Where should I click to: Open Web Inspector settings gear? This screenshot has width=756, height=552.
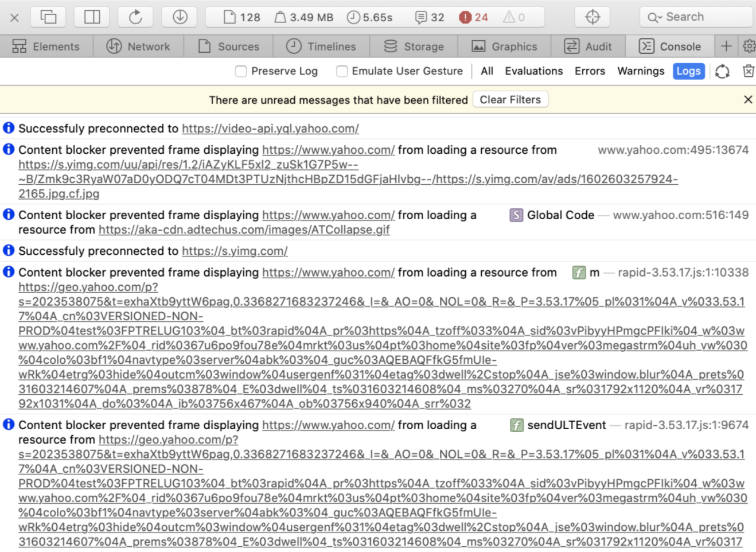749,46
